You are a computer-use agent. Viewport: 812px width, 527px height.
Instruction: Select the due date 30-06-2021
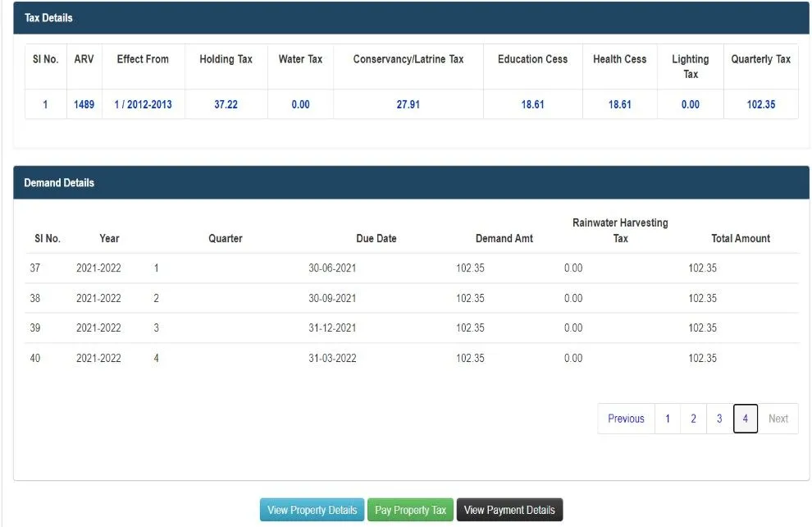point(332,268)
